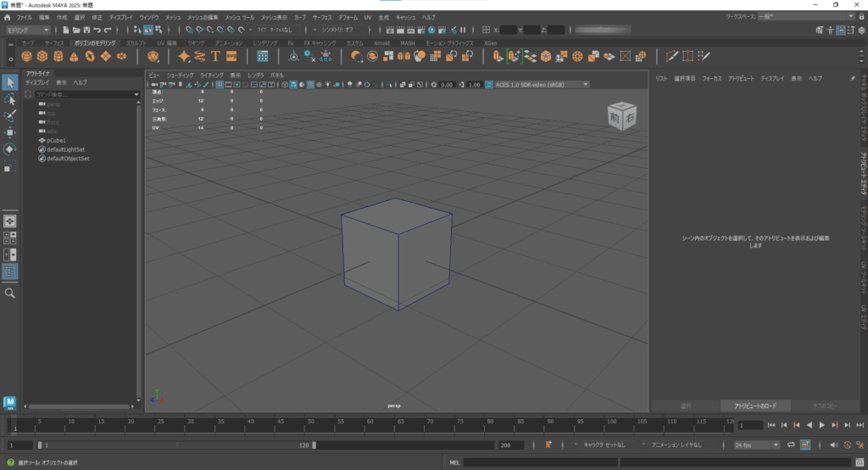
Task: Click the Select tool arrow in toolbox
Action: click(9, 82)
